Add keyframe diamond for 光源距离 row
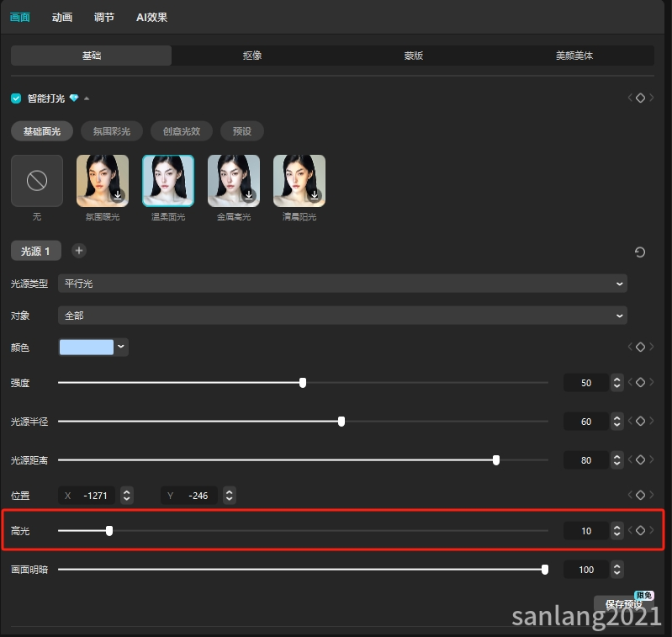Image resolution: width=672 pixels, height=637 pixels. (x=640, y=460)
